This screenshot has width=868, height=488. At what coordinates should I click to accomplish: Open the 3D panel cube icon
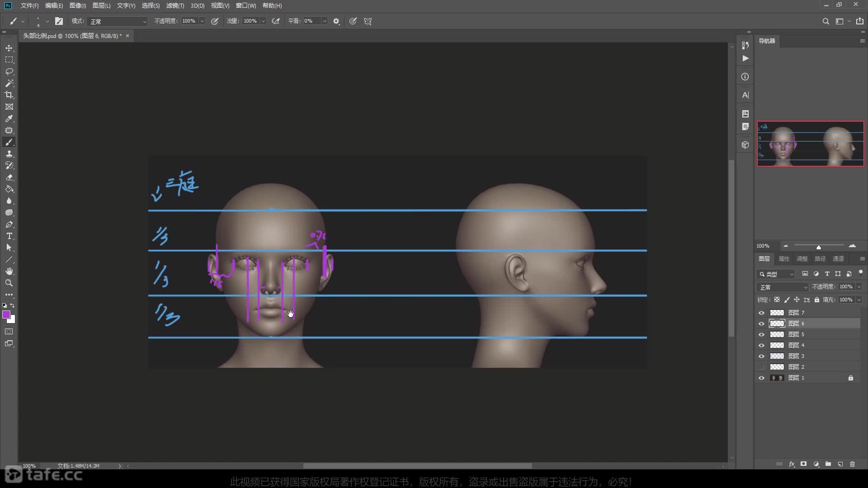(745, 145)
